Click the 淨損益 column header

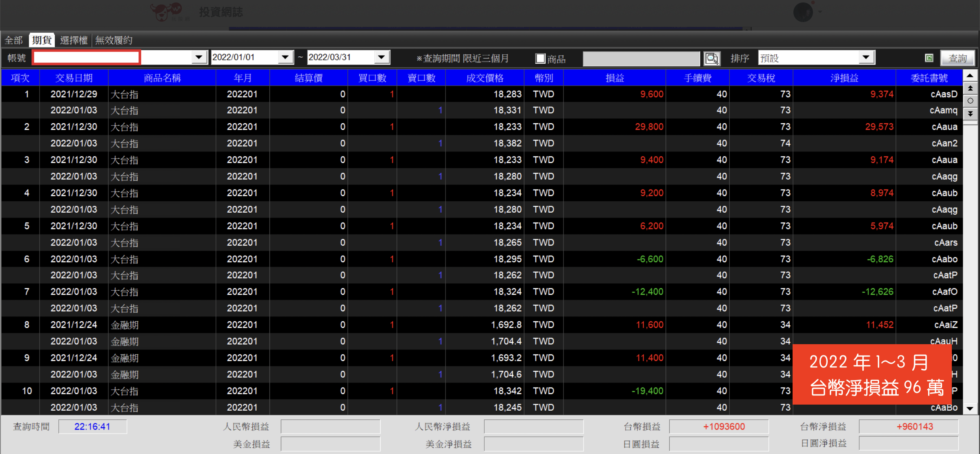[x=844, y=78]
